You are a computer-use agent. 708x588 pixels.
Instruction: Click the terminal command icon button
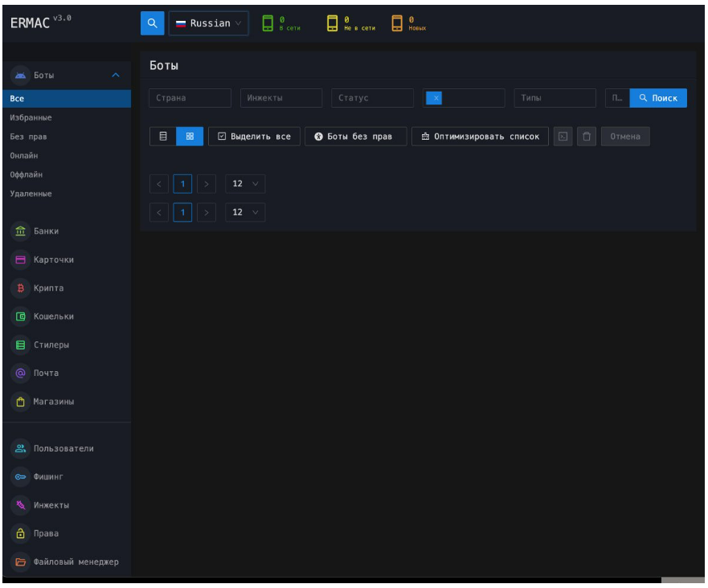click(x=563, y=137)
